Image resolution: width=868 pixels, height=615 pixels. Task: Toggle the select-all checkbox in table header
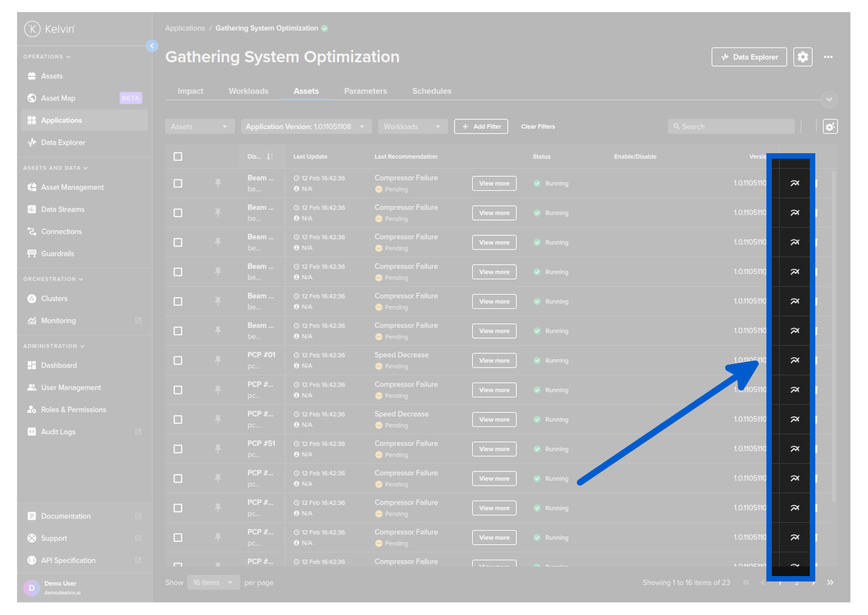coord(178,157)
